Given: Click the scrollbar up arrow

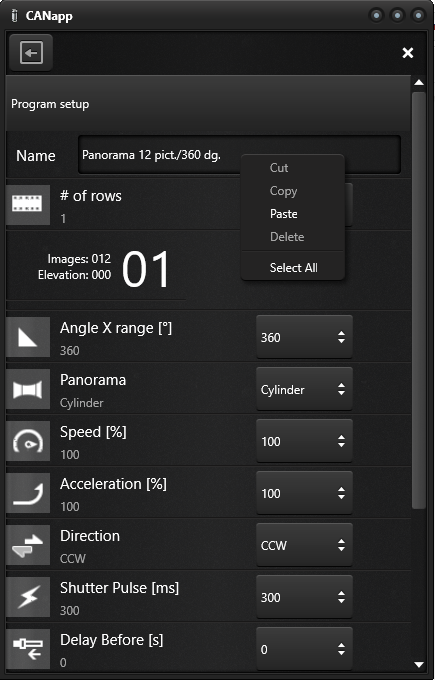Looking at the screenshot, I should 419,82.
